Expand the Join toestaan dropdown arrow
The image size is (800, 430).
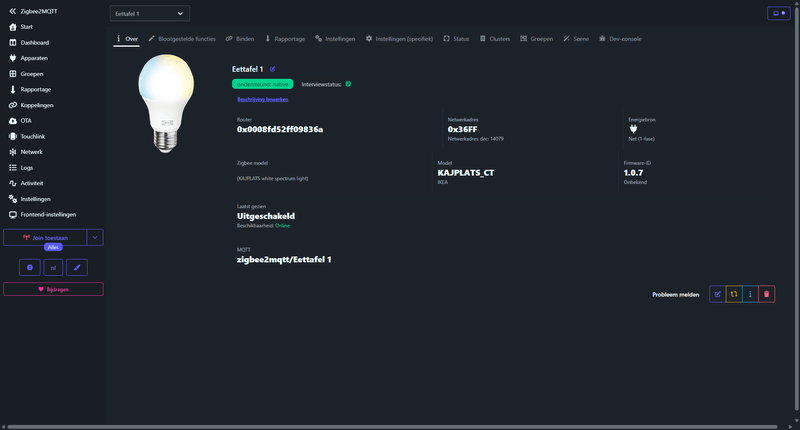(x=95, y=238)
